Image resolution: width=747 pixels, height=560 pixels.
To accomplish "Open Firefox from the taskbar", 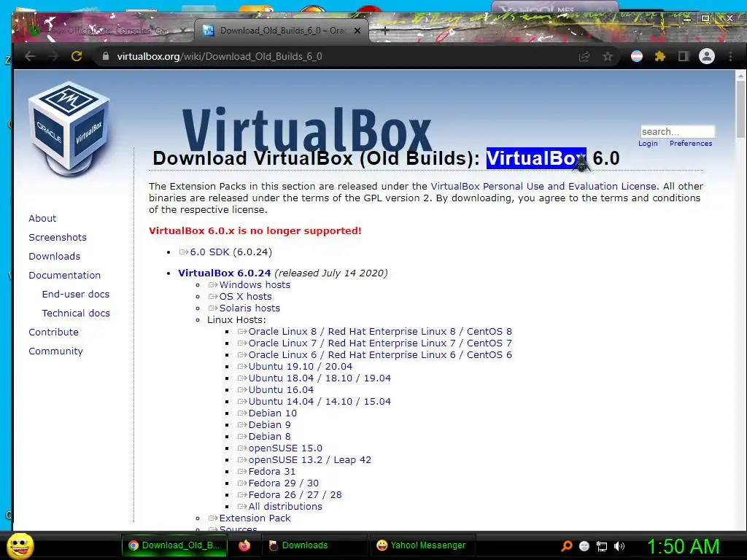I will [244, 545].
